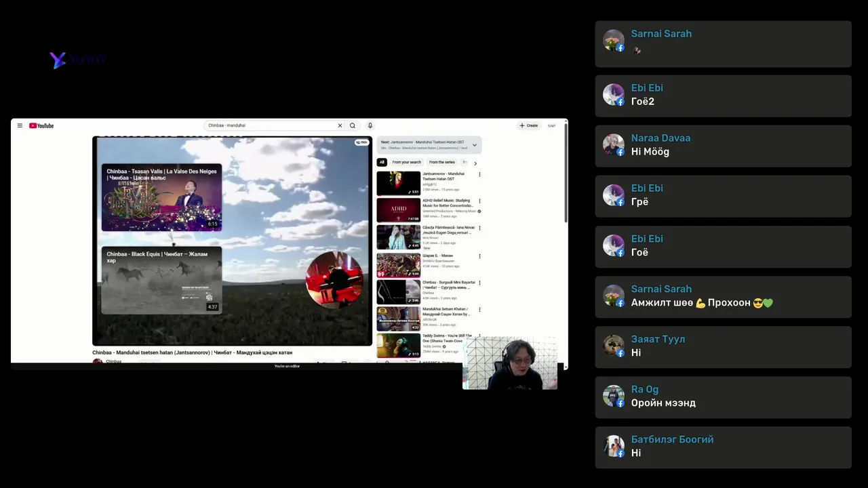The image size is (868, 488).
Task: Open more options for Шарав Б. Манан
Action: 479,256
